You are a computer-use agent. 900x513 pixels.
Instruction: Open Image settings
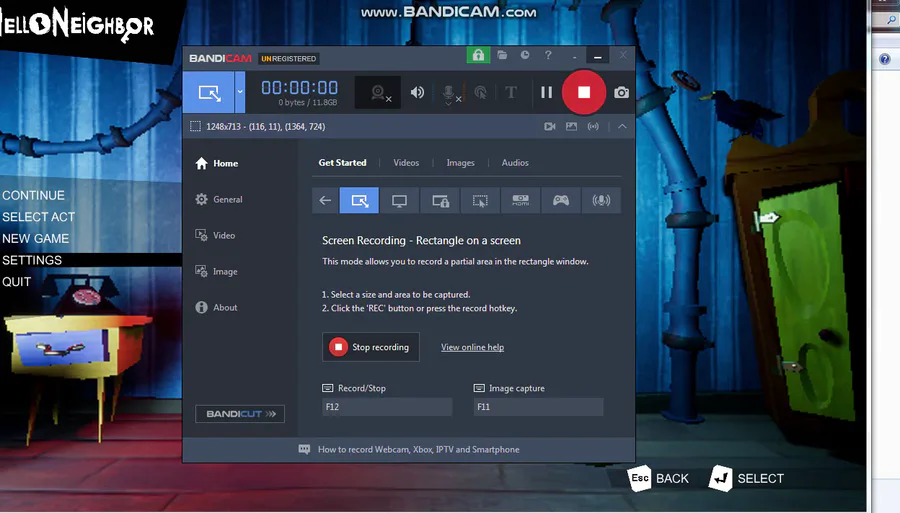(216, 271)
